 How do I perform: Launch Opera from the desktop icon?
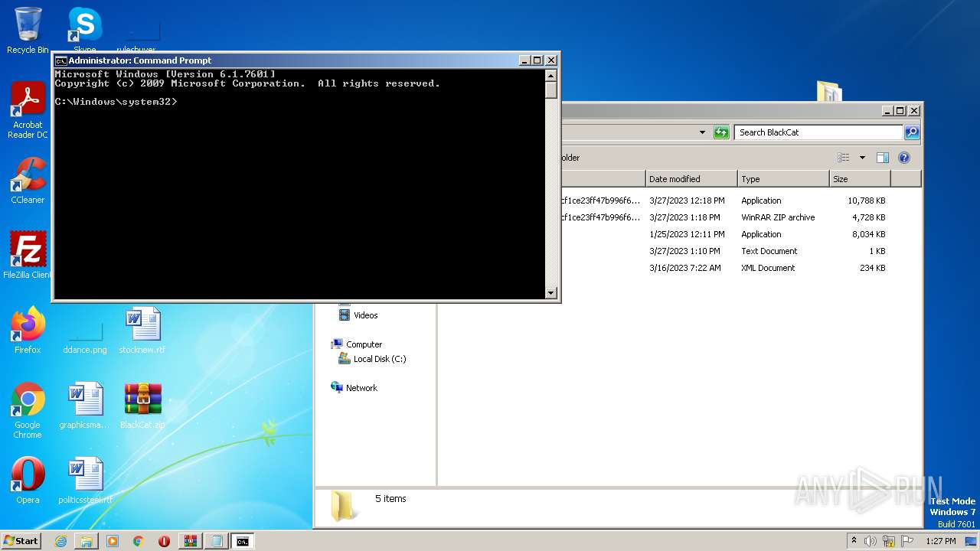(x=28, y=481)
